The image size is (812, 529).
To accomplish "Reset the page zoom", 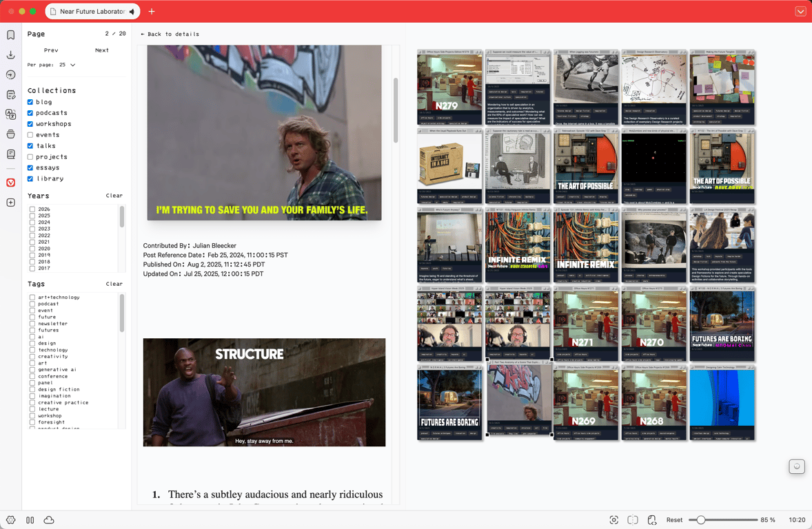I will [674, 519].
